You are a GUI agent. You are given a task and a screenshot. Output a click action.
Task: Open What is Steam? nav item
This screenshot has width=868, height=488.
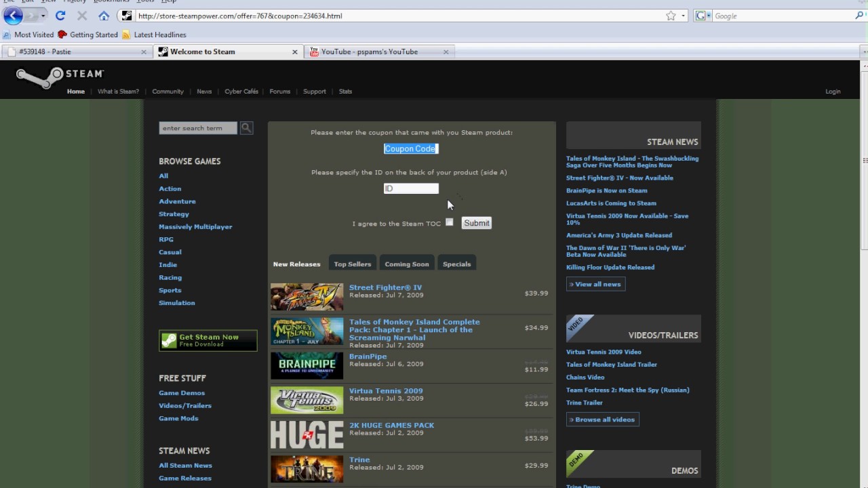coord(118,91)
